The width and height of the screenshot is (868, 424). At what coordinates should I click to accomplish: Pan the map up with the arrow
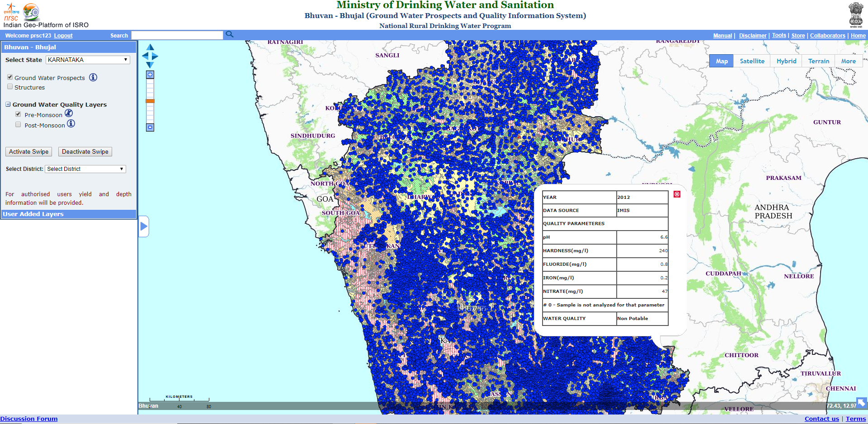(x=151, y=47)
